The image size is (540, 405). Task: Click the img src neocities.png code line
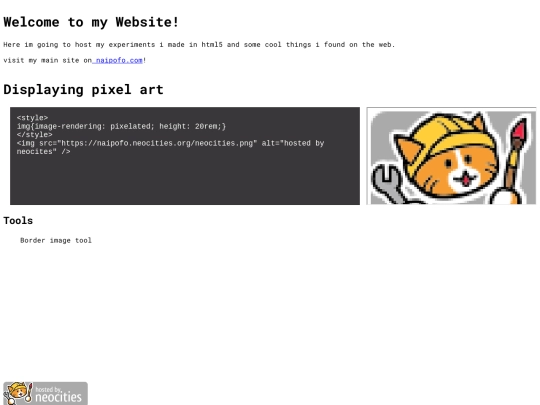tap(170, 147)
